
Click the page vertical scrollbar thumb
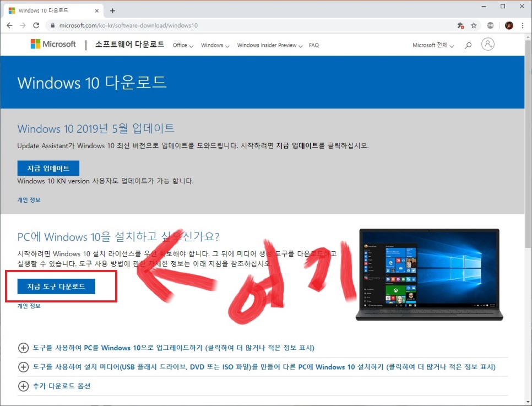click(x=528, y=144)
